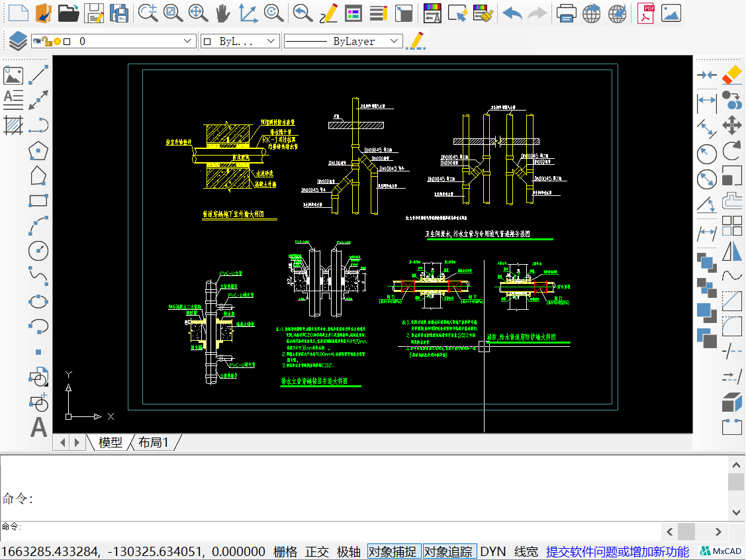Choose the Move tool
Screen dimensions: 746x560
731,125
